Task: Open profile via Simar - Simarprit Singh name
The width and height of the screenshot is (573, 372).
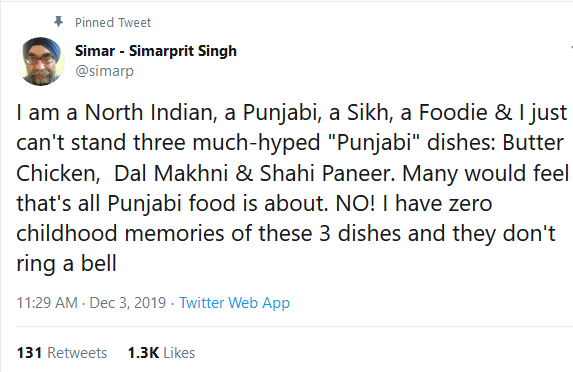Action: point(156,51)
